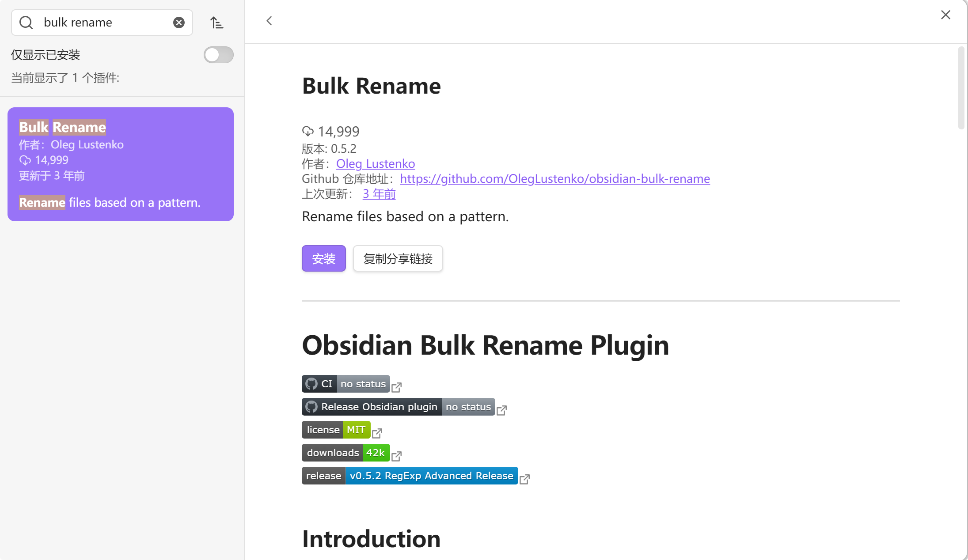968x560 pixels.
Task: Click the last updated 3 years link
Action: tap(379, 194)
